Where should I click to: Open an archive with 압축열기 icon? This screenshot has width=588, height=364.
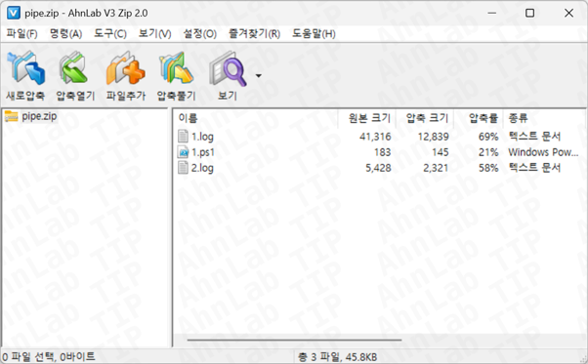tap(75, 68)
